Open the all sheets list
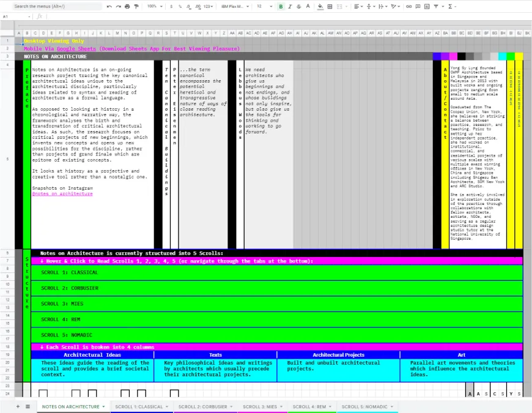The width and height of the screenshot is (532, 413). (28, 406)
